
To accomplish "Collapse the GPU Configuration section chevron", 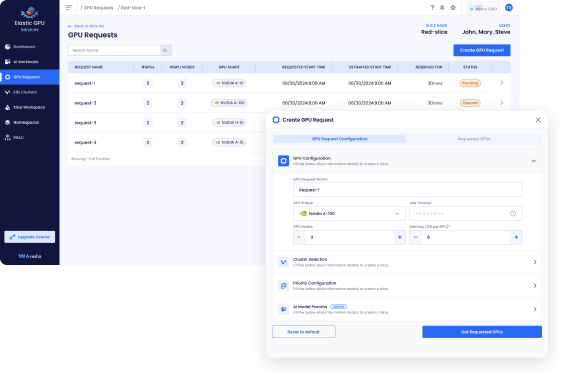I will click(x=534, y=161).
